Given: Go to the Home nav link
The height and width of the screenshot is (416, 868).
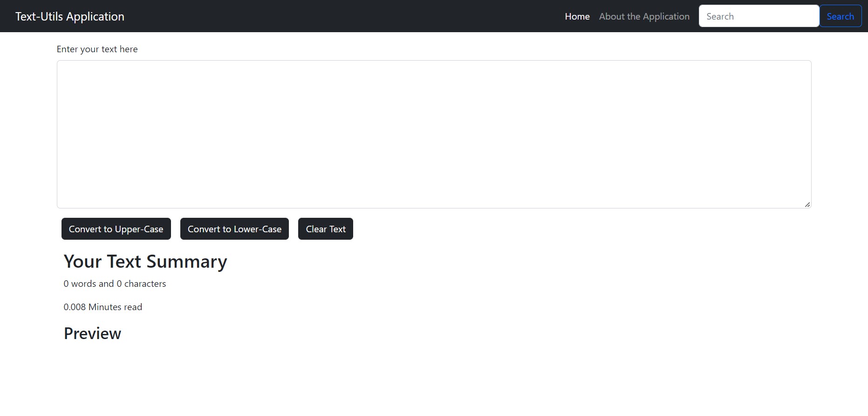Looking at the screenshot, I should (x=577, y=16).
